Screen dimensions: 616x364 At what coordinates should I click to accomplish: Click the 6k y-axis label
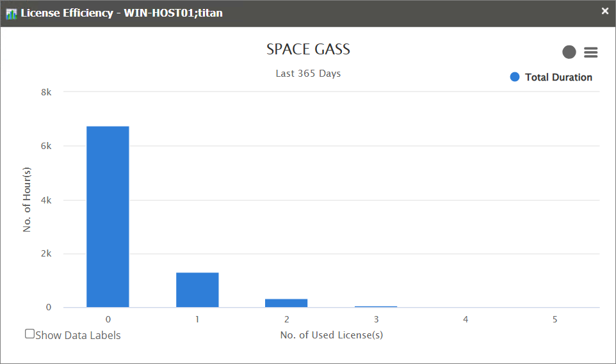click(x=45, y=146)
